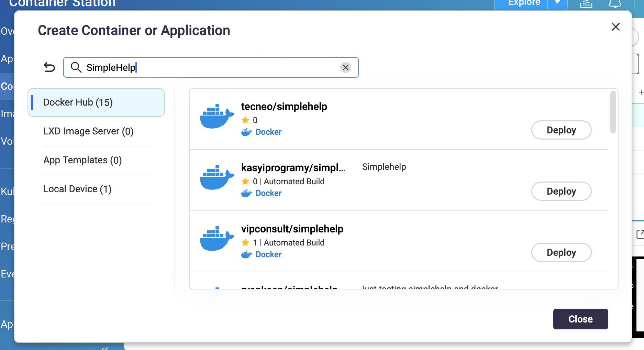Viewport: 644px width, 350px height.
Task: Deploy the vipconsult/simplehelp image
Action: tap(561, 252)
